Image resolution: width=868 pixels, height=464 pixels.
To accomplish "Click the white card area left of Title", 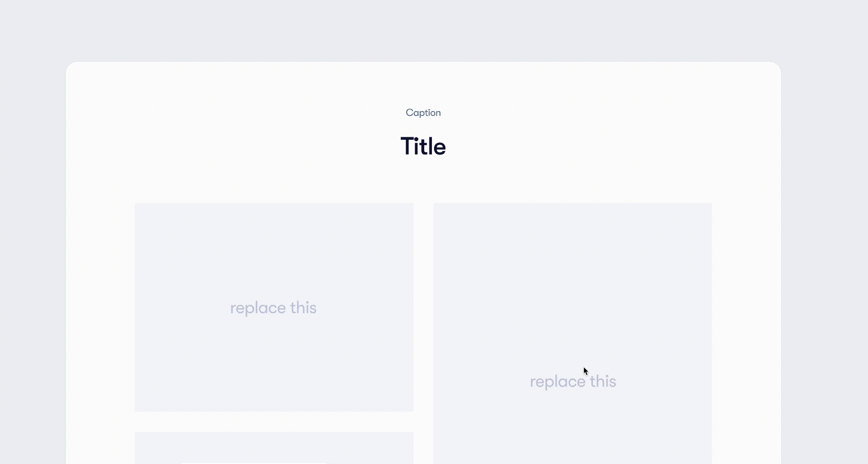I will [236, 147].
